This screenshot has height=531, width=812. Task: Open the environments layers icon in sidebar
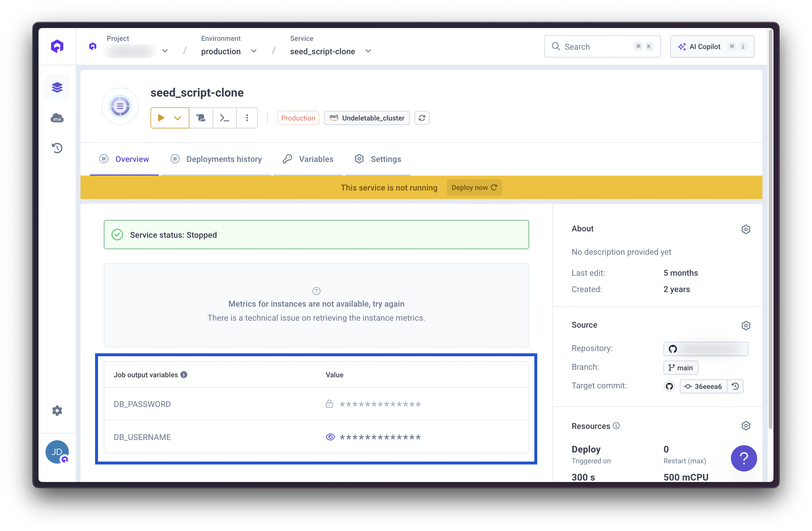point(57,87)
